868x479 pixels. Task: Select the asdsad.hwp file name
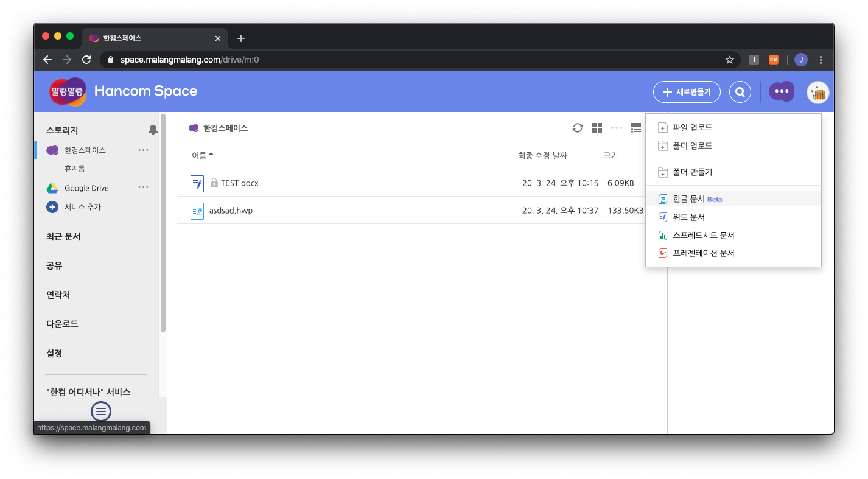pos(231,211)
